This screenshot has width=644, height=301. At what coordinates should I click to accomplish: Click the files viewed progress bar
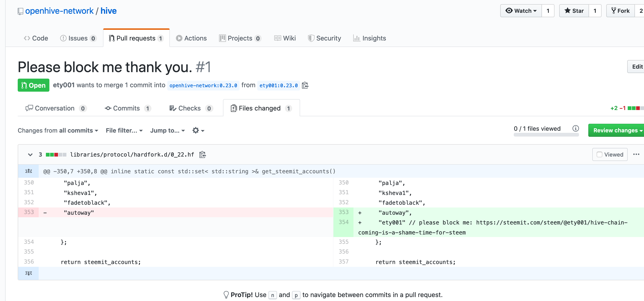tap(546, 135)
